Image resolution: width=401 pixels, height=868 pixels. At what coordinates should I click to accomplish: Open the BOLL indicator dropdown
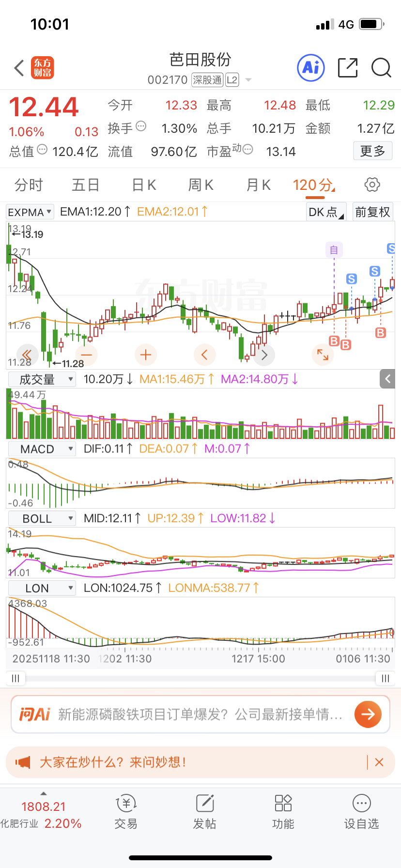click(x=42, y=519)
